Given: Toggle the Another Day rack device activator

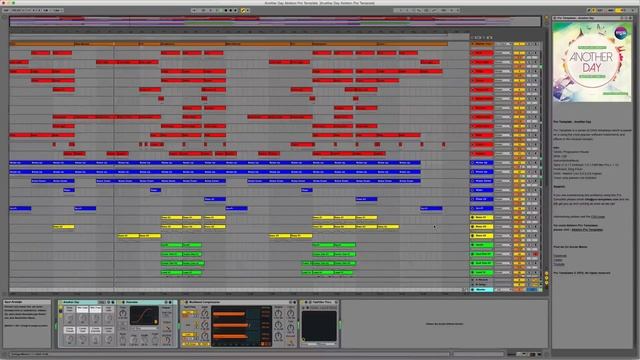Looking at the screenshot, I should pyautogui.click(x=60, y=302).
